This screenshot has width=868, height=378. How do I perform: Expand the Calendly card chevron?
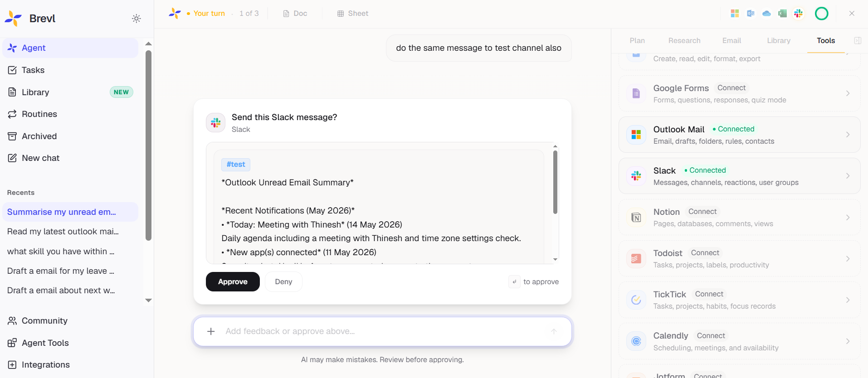point(848,341)
